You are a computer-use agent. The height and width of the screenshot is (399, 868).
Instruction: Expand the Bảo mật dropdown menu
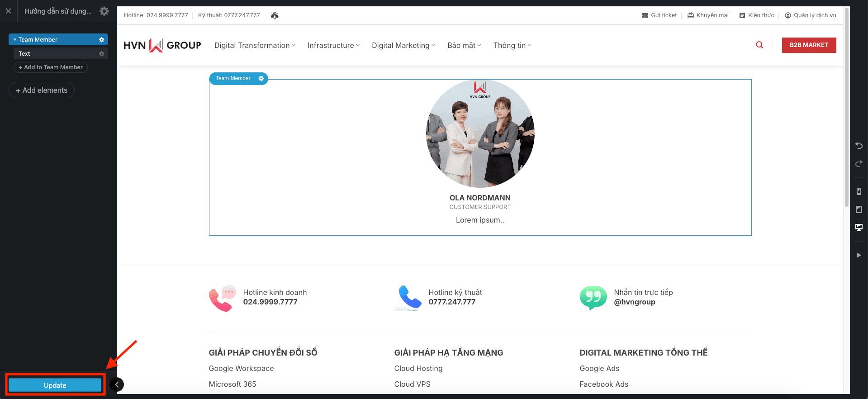pyautogui.click(x=464, y=45)
